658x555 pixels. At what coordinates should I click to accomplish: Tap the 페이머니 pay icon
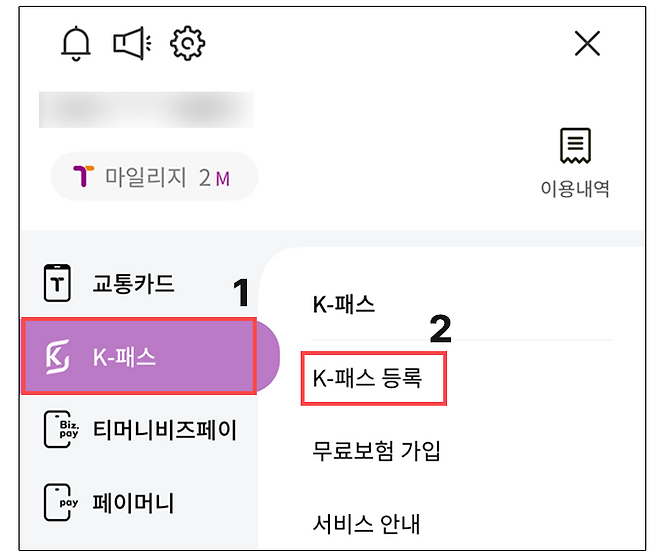tap(59, 503)
